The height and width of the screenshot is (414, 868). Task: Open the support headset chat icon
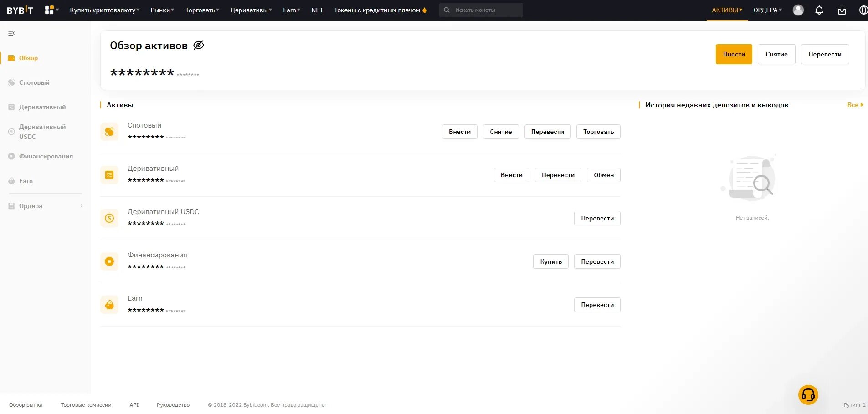tap(808, 395)
